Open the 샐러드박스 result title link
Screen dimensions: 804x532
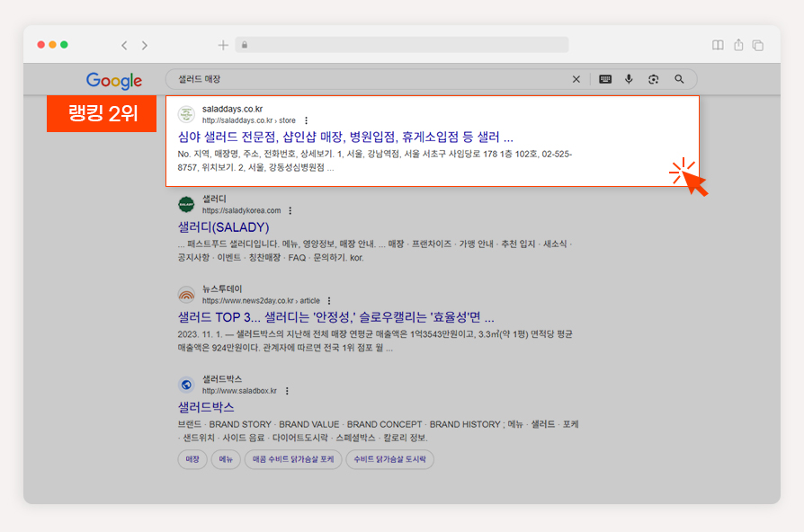(206, 407)
